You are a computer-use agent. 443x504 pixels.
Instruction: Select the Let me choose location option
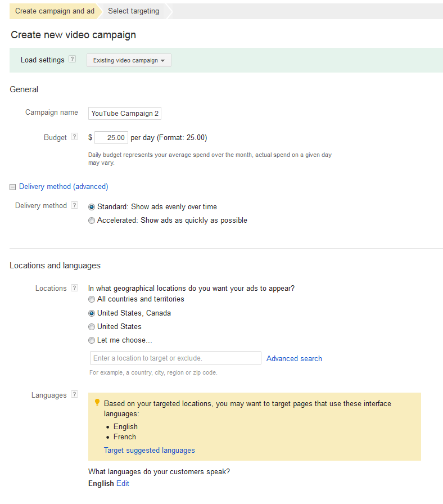coord(92,340)
